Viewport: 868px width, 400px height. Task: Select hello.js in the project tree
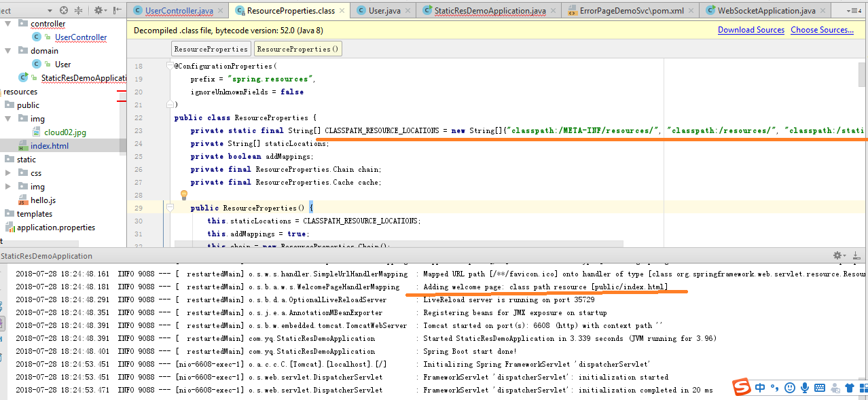click(43, 200)
